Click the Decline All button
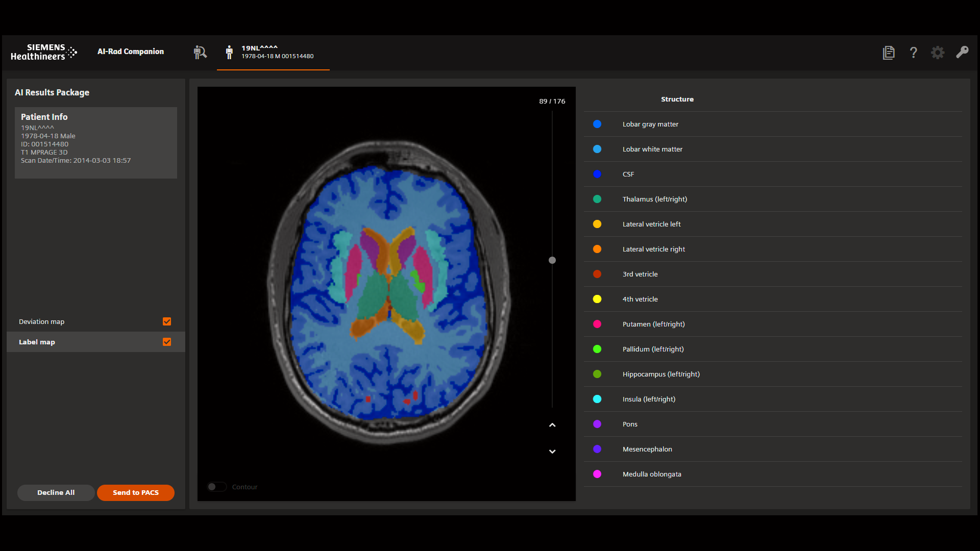 (x=56, y=492)
